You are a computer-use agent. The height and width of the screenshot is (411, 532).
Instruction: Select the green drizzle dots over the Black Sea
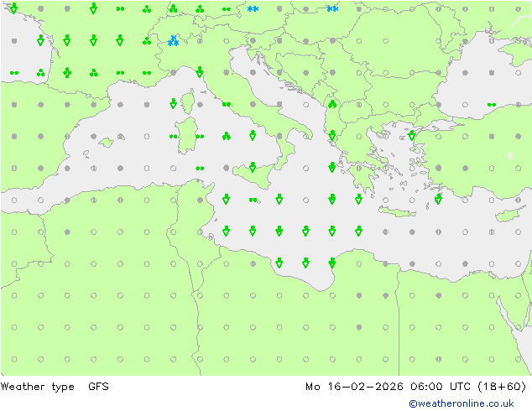coord(491,105)
